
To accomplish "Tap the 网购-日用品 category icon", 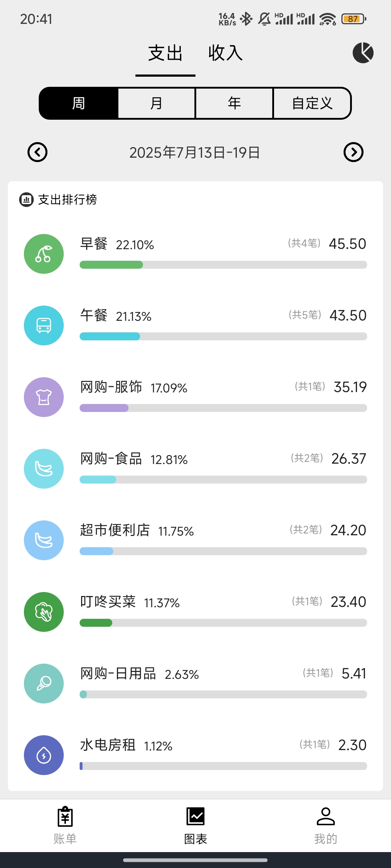I will (44, 684).
